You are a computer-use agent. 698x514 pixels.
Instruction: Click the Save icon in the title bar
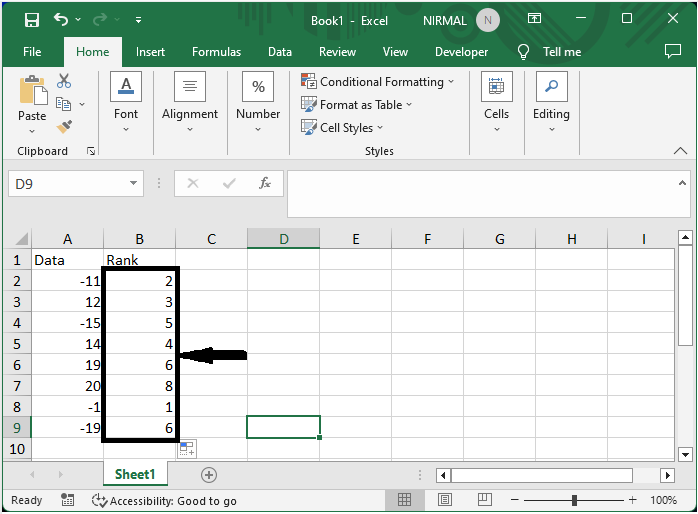32,20
